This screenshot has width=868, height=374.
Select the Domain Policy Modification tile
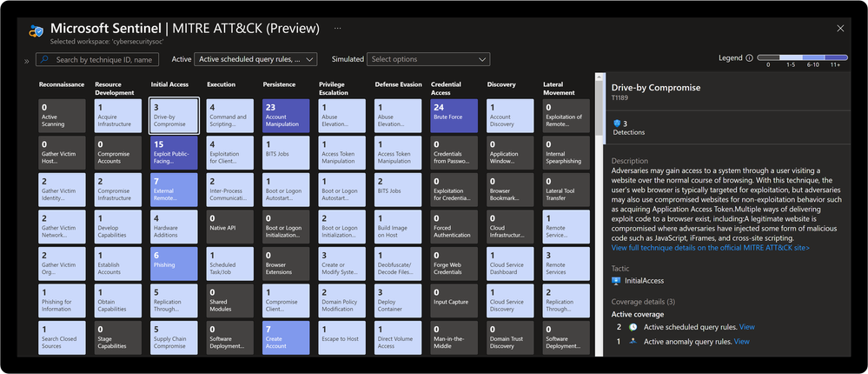coord(342,300)
